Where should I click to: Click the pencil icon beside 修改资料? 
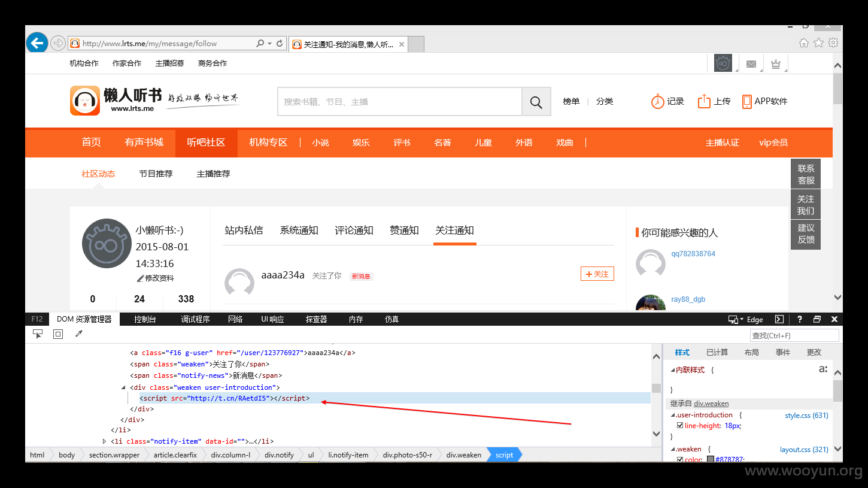pyautogui.click(x=141, y=278)
